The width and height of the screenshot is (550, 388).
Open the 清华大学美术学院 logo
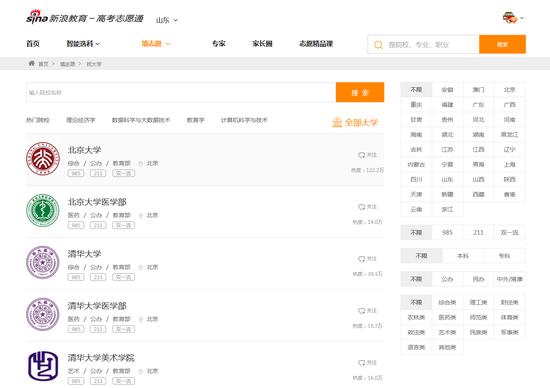click(x=43, y=366)
